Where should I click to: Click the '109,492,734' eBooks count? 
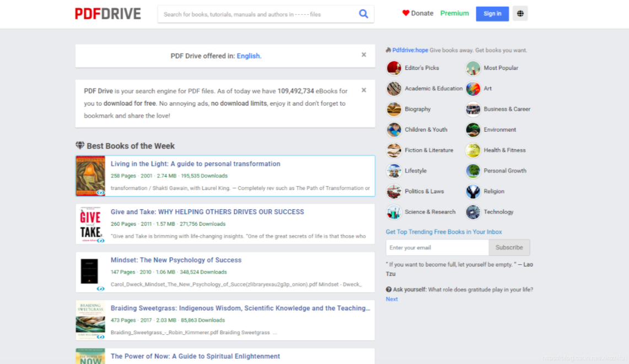click(x=295, y=91)
